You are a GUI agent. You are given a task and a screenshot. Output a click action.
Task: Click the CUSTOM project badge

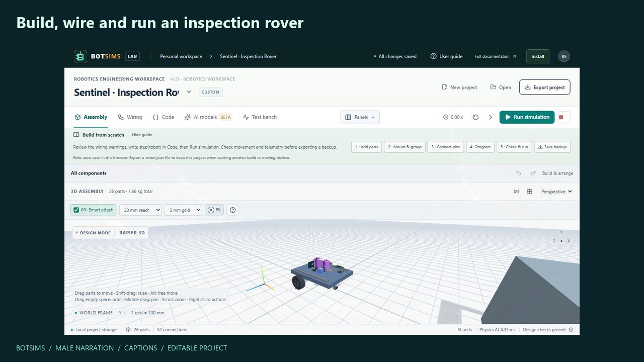(x=210, y=92)
